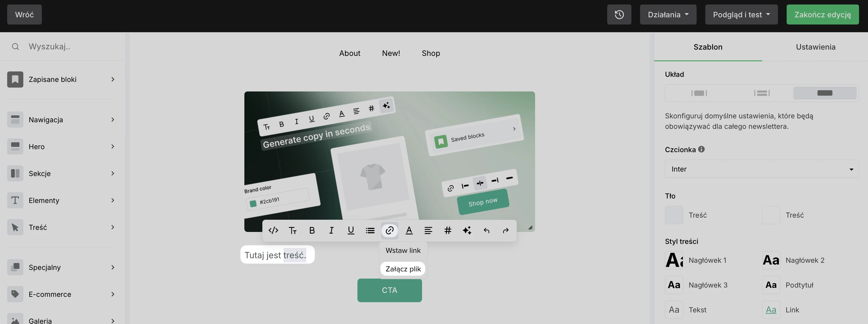Click the E-commerce tag icon
868x324 pixels.
[x=15, y=294]
